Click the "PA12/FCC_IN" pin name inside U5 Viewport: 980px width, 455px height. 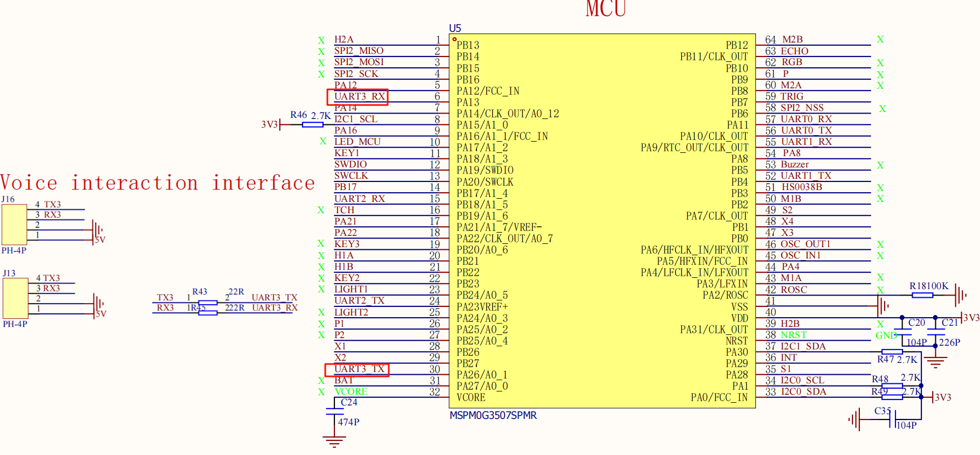coord(488,90)
